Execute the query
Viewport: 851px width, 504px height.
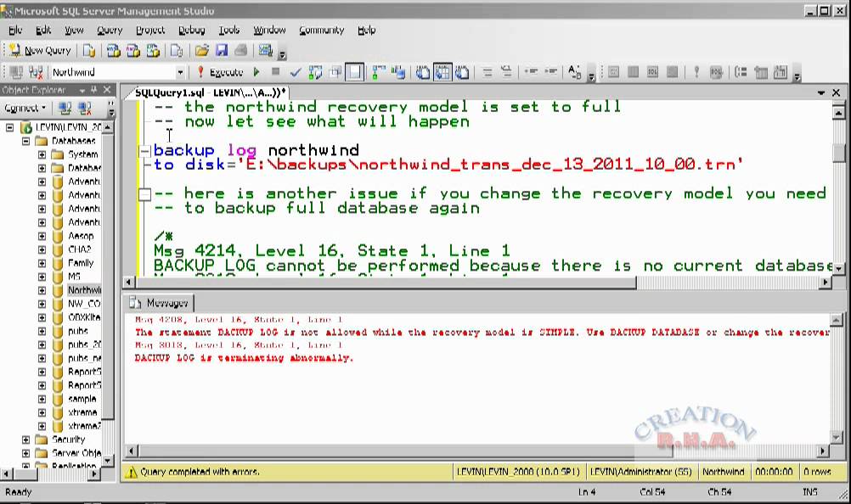(220, 72)
